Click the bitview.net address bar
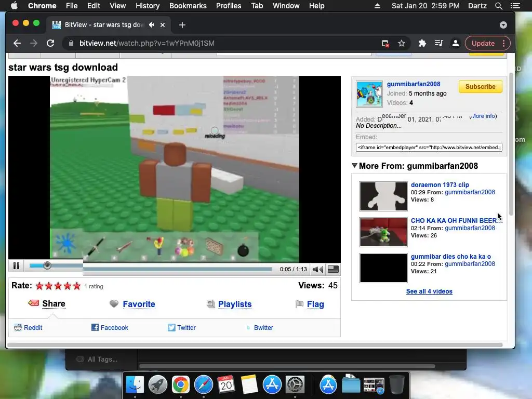The image size is (532, 399). (x=224, y=44)
